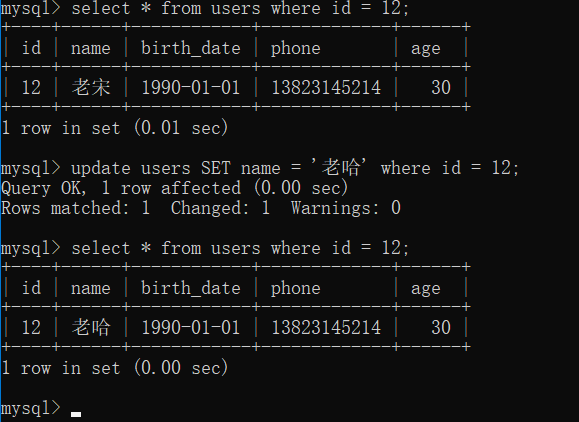This screenshot has width=579, height=422.
Task: Click 'id' header in first table
Action: pos(31,48)
